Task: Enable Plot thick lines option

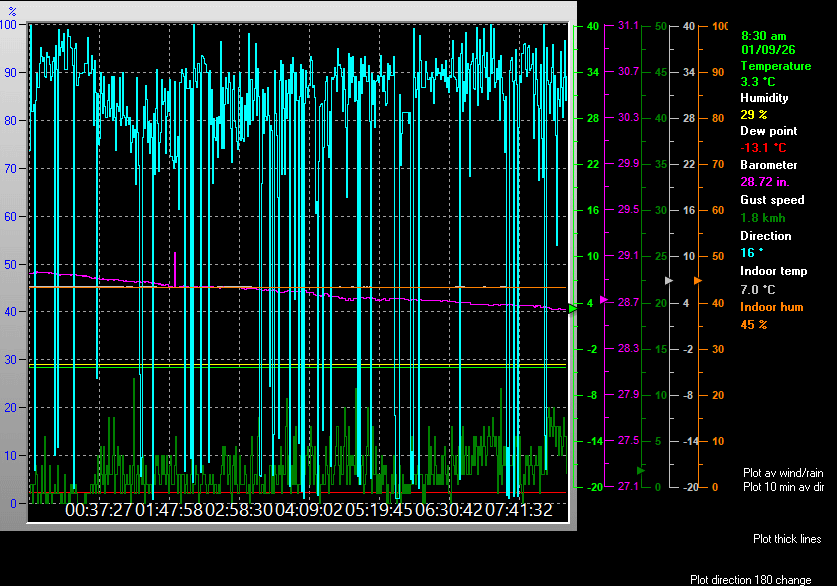Action: (x=787, y=539)
